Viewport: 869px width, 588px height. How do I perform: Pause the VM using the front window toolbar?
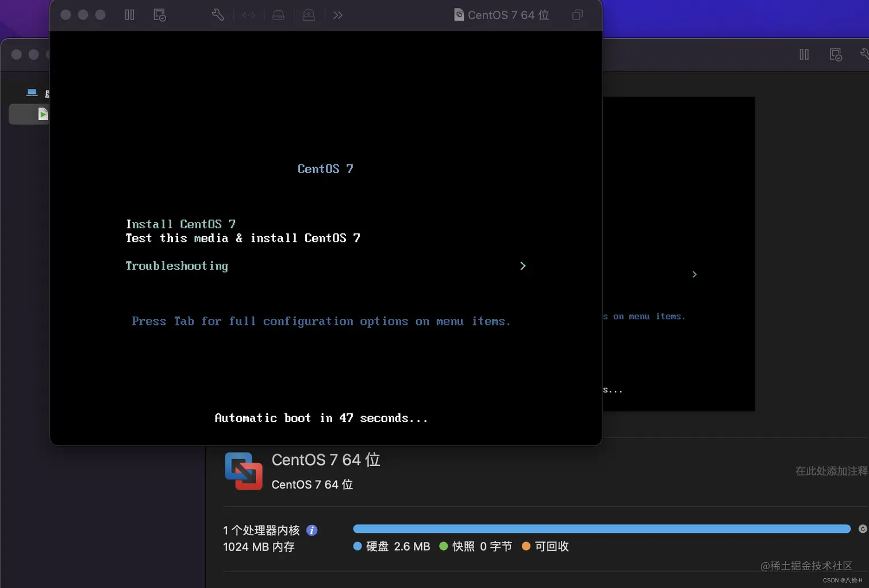pos(130,15)
